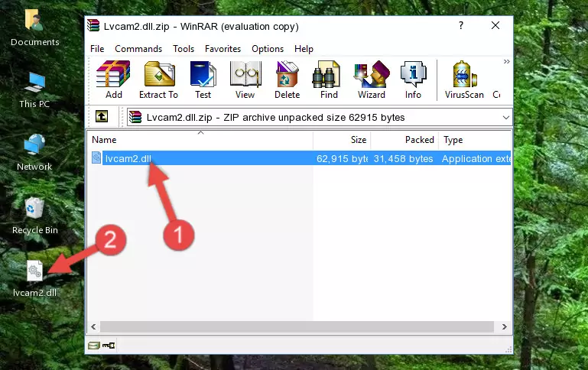
Task: Expand the toolbar overflow chevron
Action: pos(507,61)
